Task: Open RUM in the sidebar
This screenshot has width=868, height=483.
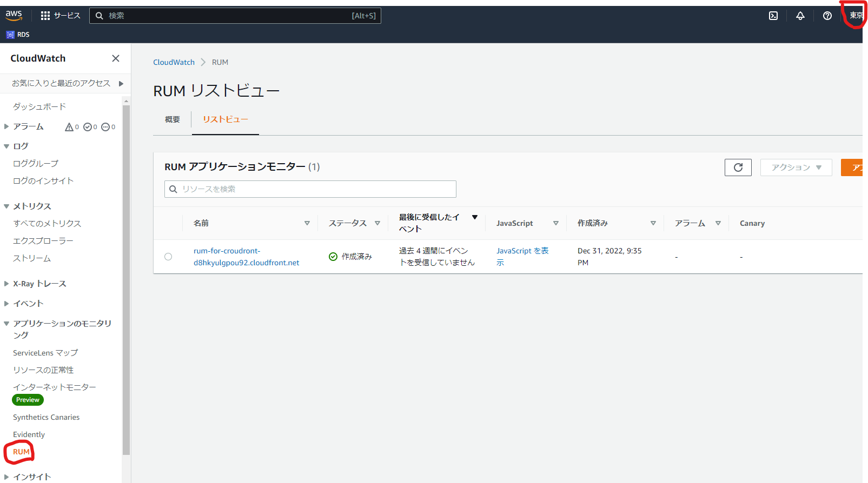Action: [x=22, y=452]
